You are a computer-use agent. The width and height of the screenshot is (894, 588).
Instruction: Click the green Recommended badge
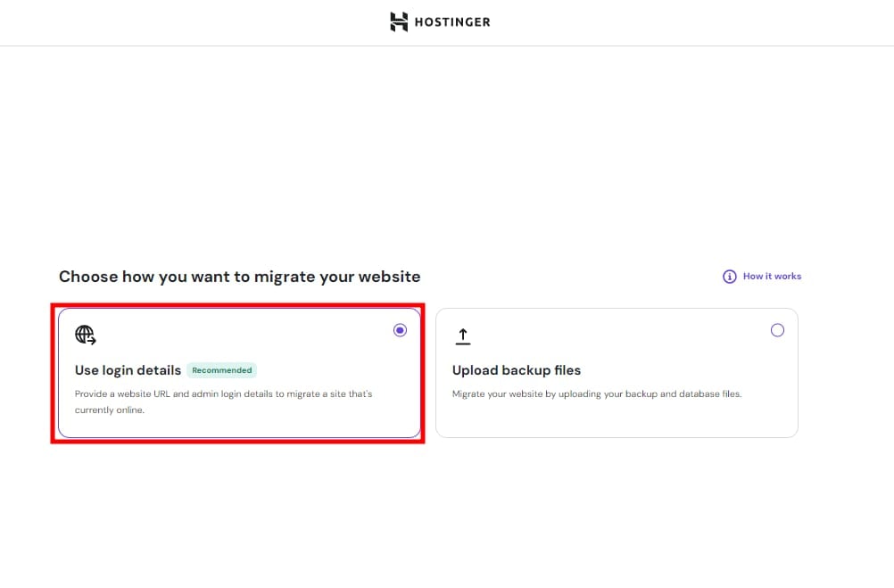click(x=222, y=370)
